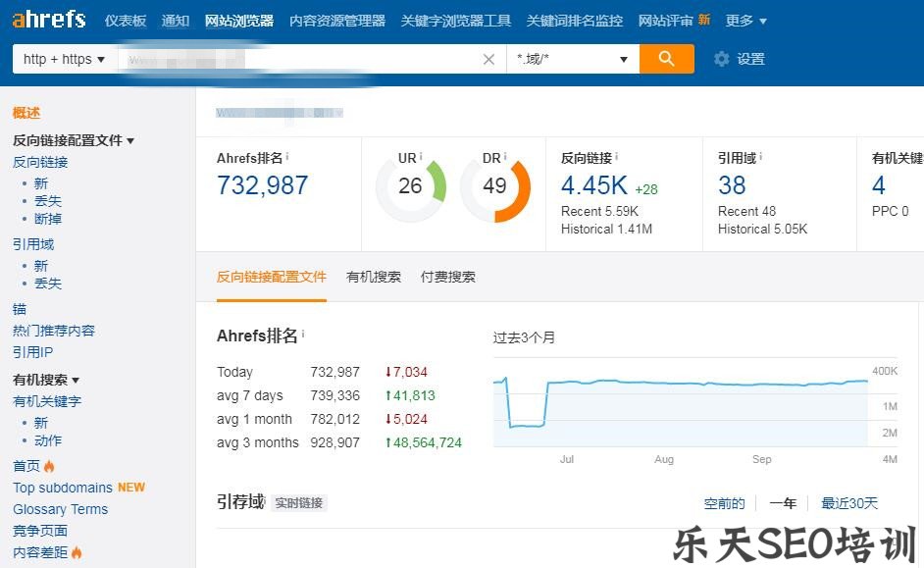The height and width of the screenshot is (568, 924).
Task: Open the *.域/* scope dropdown
Action: tap(574, 59)
